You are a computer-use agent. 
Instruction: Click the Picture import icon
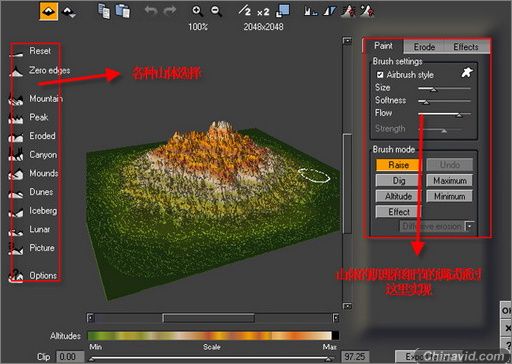[16, 249]
